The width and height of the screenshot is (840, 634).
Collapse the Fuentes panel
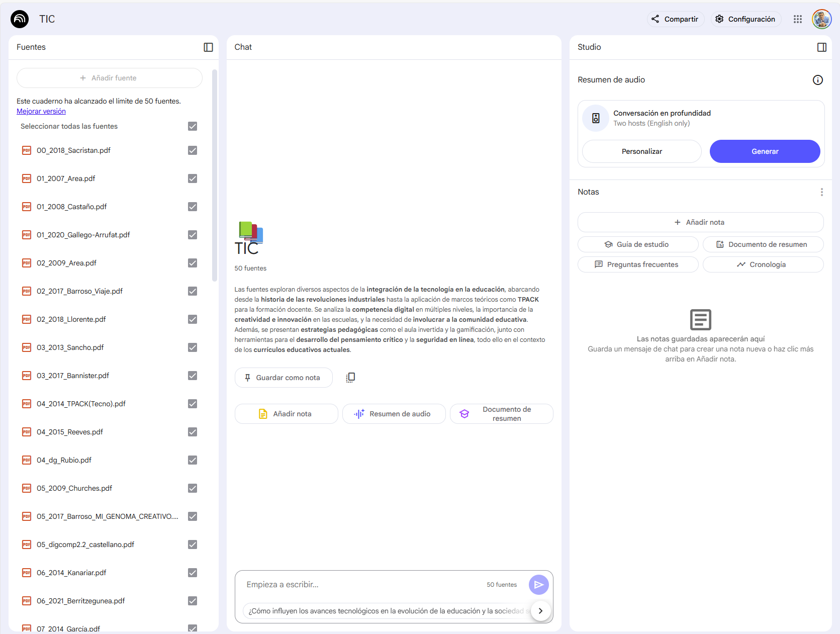point(208,47)
